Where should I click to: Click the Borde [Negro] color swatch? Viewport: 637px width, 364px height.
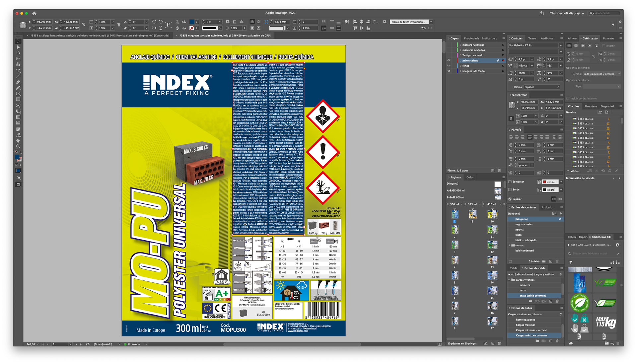pos(544,190)
